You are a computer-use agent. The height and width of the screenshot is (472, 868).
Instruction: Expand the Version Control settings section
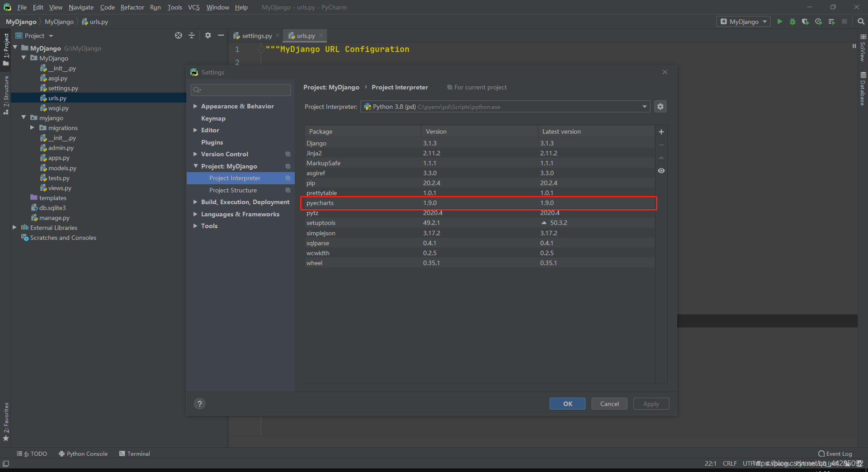tap(195, 154)
